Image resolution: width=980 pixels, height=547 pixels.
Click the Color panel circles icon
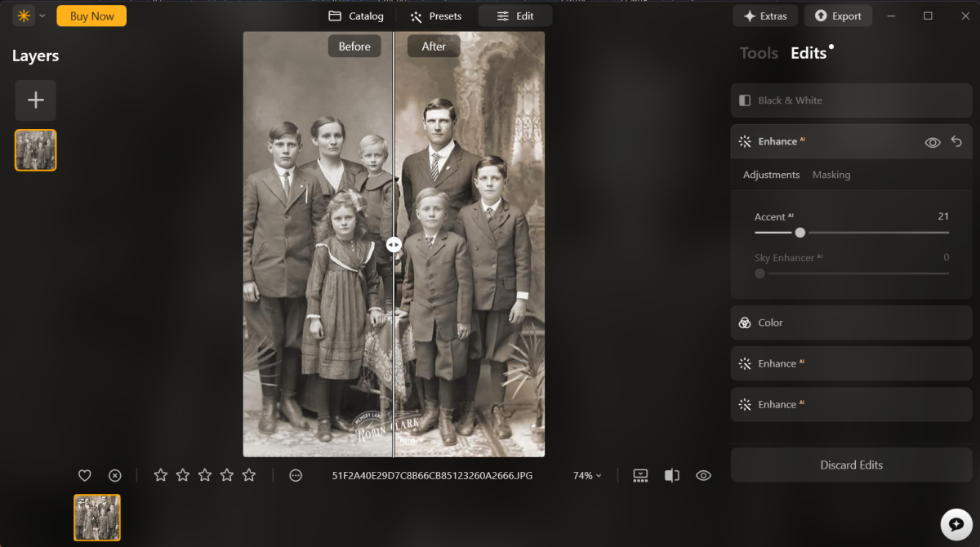[745, 322]
